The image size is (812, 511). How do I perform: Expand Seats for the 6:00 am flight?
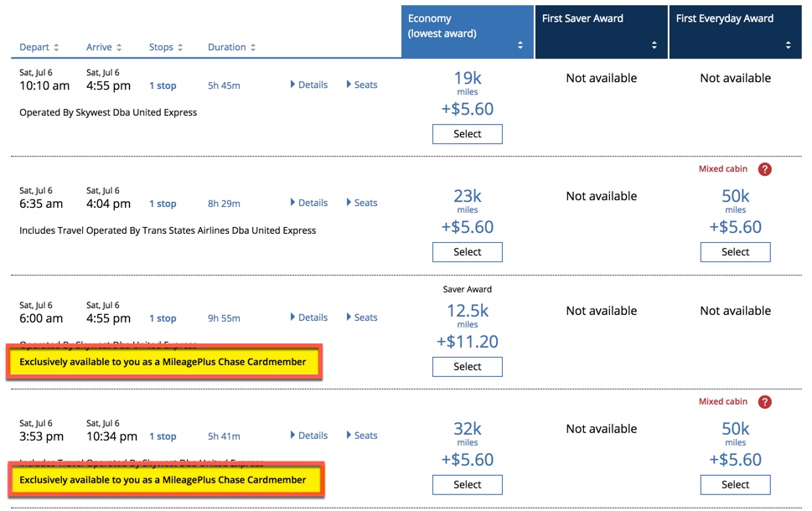tap(362, 317)
